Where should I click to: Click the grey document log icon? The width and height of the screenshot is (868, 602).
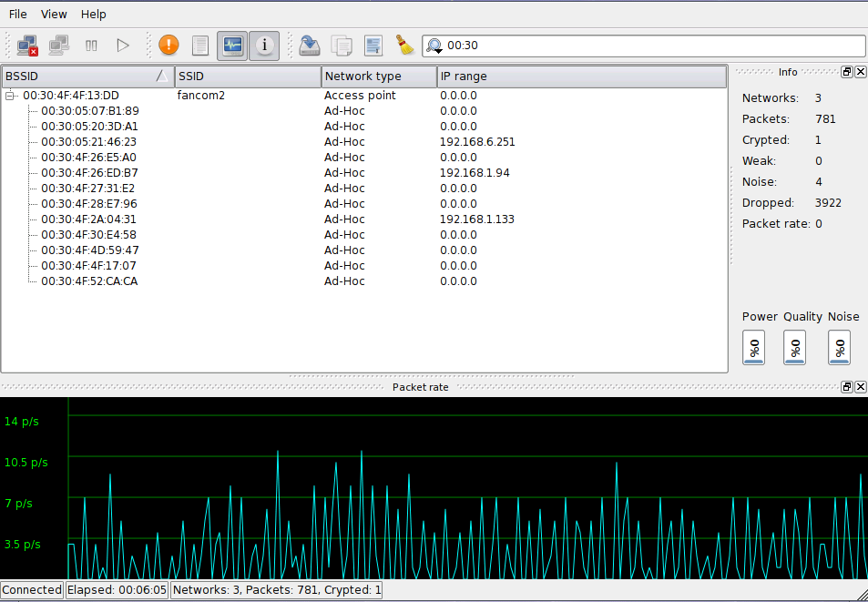coord(199,46)
